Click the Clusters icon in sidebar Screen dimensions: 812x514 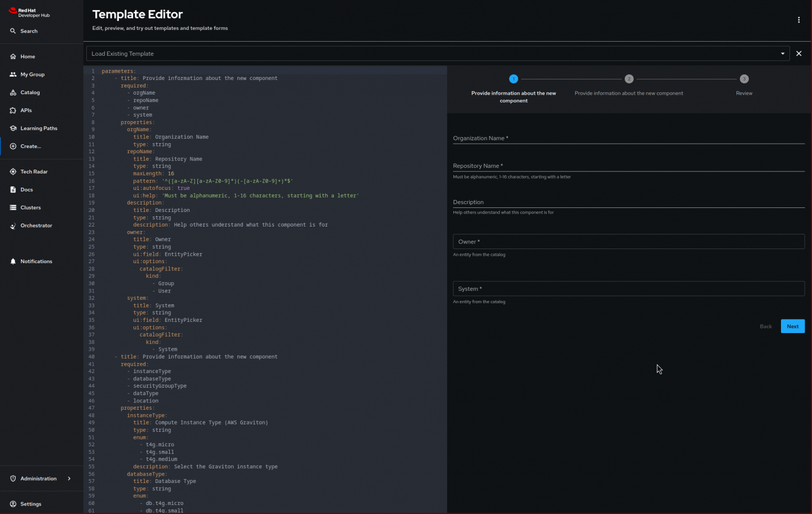click(x=13, y=208)
